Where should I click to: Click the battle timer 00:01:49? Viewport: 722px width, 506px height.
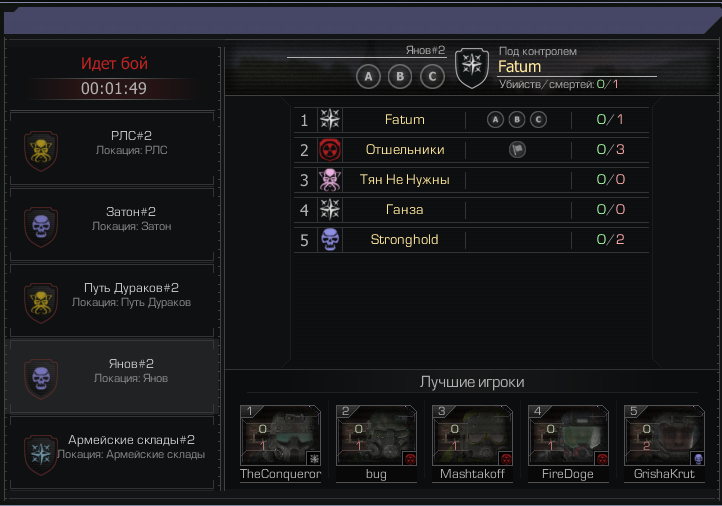(114, 88)
